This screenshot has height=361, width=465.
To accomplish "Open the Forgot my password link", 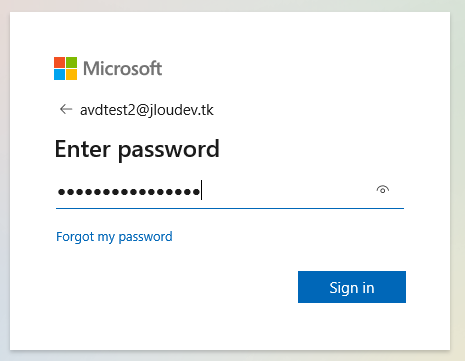I will pos(114,237).
